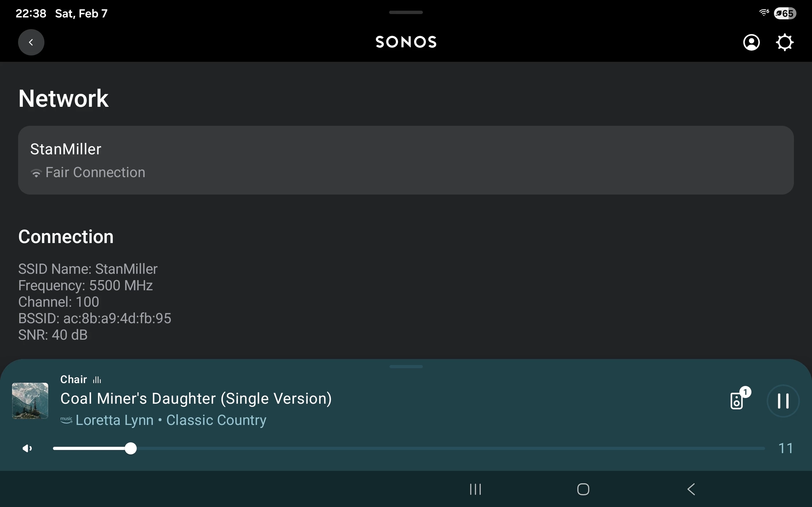Open Android recent apps button
The height and width of the screenshot is (507, 812).
coord(475,489)
